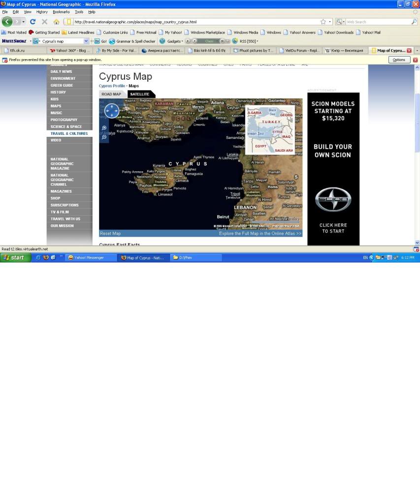Open the Help menu

click(92, 12)
